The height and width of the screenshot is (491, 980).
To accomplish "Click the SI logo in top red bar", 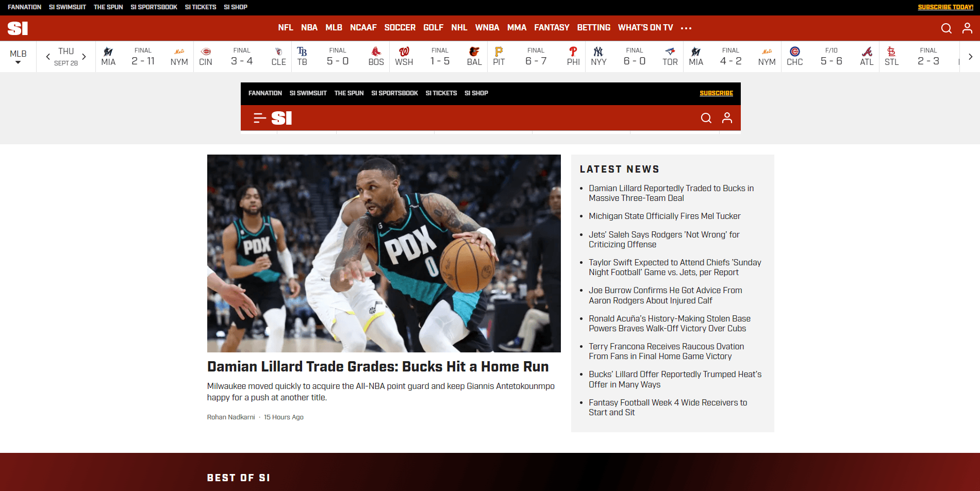I will (18, 28).
